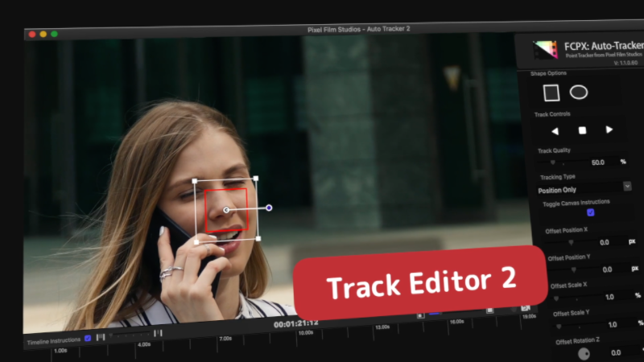Click the Track Quality slider
Screen dimensions: 644x362
tap(562, 163)
